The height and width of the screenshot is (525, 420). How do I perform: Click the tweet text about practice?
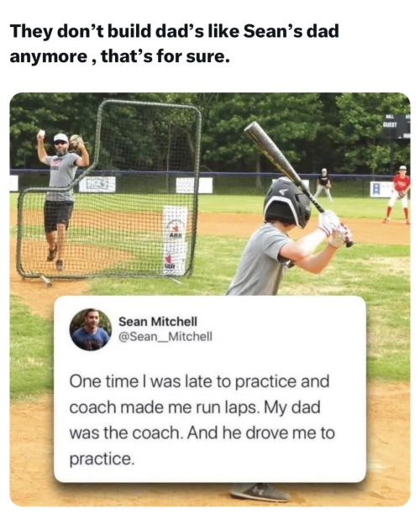(x=202, y=420)
